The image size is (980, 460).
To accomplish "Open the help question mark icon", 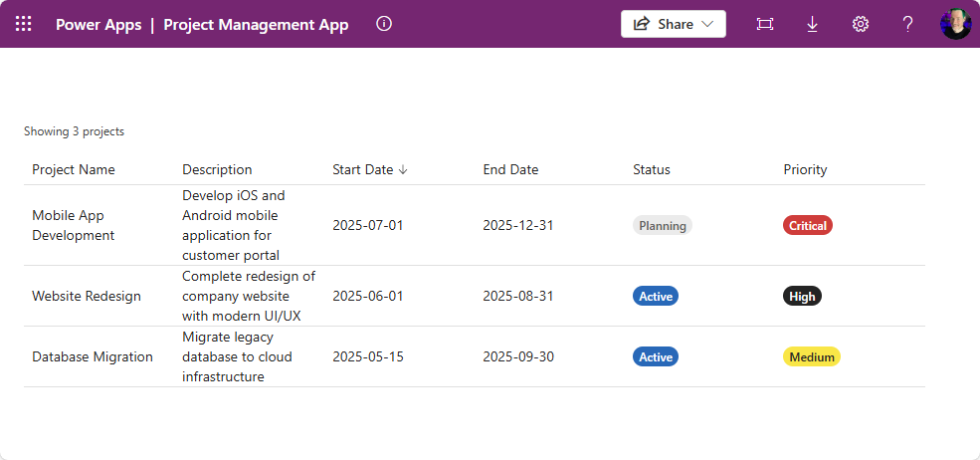I will tap(907, 24).
